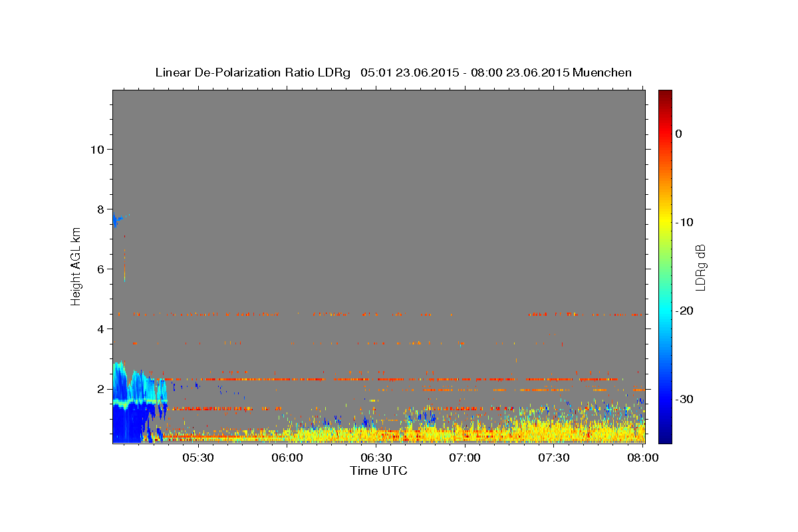Click the colorbar value -30
This screenshot has height=532, width=798.
tap(684, 399)
